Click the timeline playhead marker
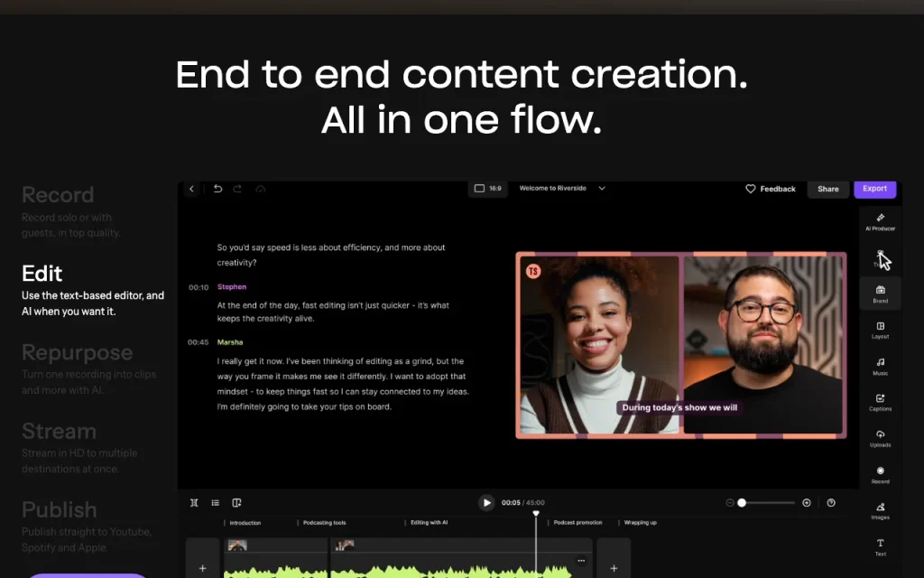 pyautogui.click(x=536, y=514)
